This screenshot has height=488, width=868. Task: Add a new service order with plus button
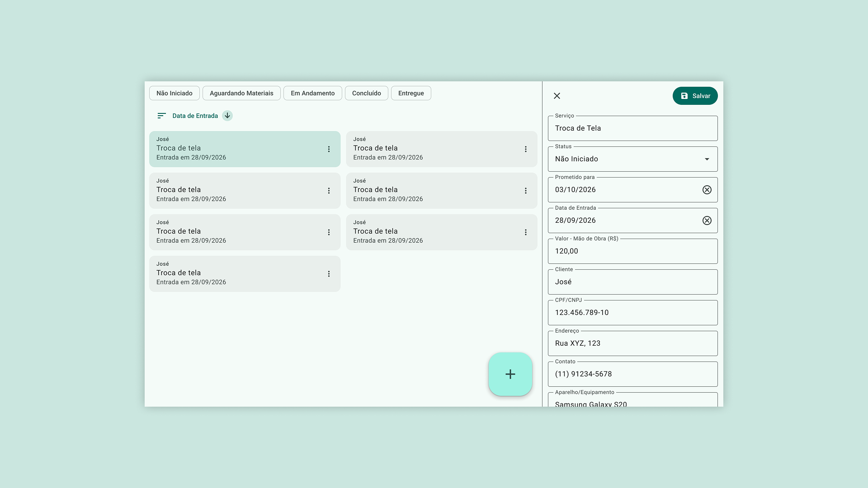(510, 374)
